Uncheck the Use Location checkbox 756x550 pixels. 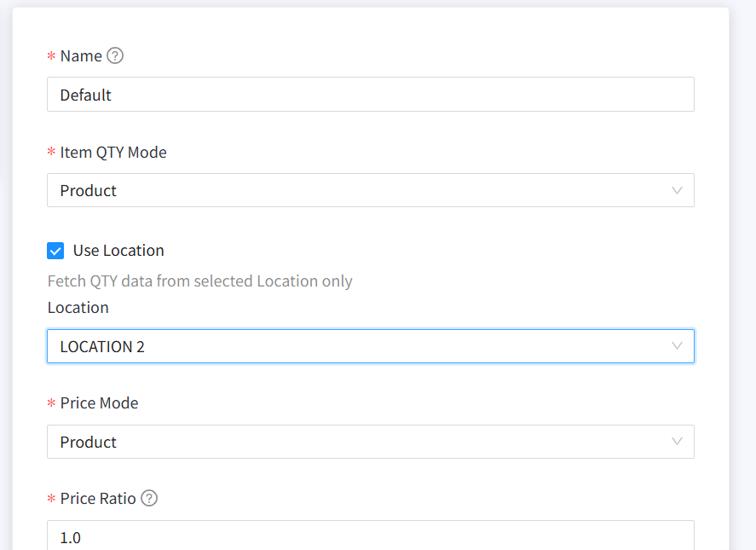click(x=55, y=251)
